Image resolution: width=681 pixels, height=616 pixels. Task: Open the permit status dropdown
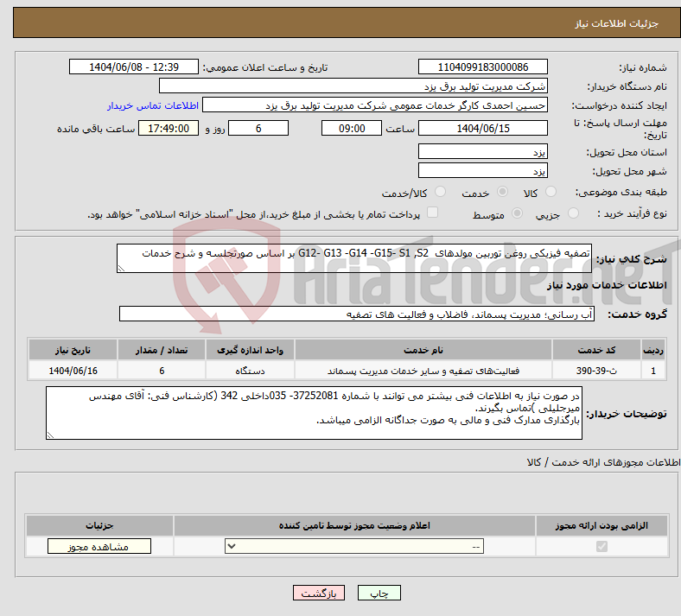tap(354, 546)
